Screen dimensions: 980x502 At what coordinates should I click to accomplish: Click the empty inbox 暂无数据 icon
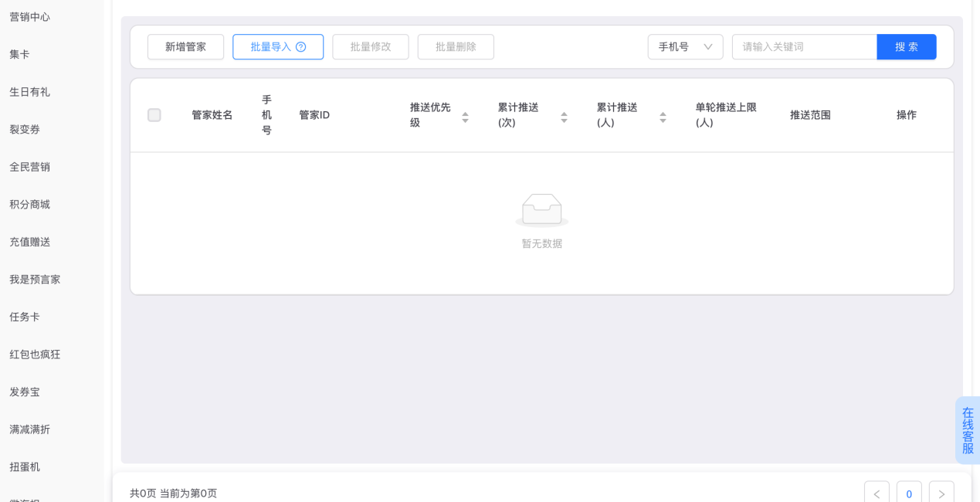coord(541,210)
